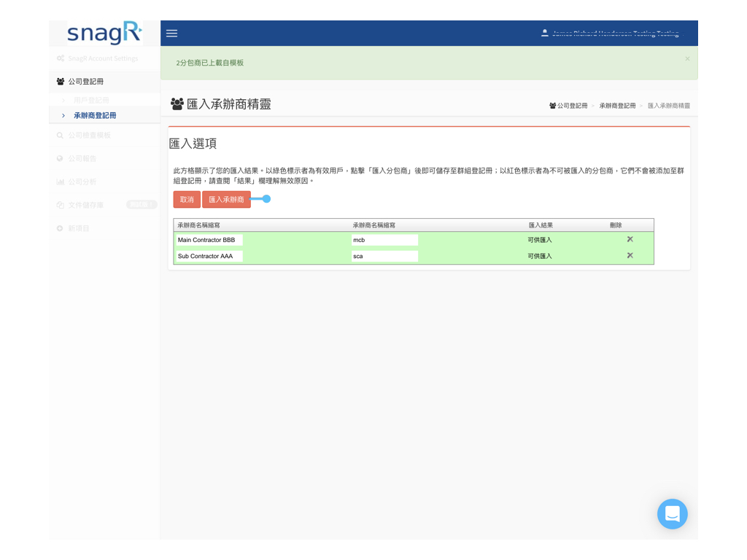
Task: Click the group icon beside 匯入承辦商精靈 title
Action: [177, 104]
